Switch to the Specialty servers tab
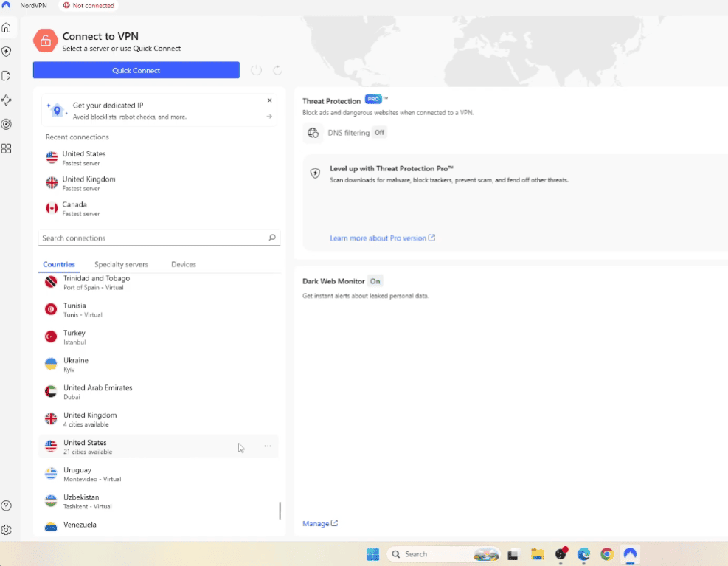This screenshot has height=566, width=728. tap(121, 264)
